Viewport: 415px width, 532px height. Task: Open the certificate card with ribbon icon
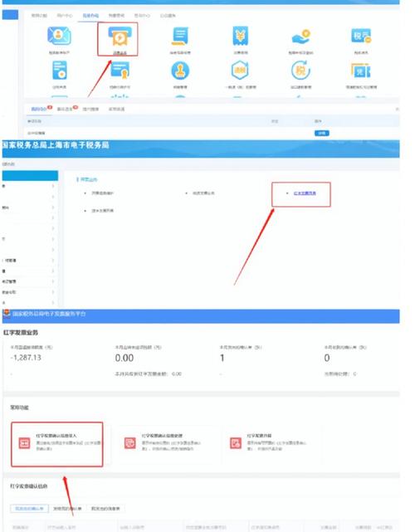(x=120, y=71)
